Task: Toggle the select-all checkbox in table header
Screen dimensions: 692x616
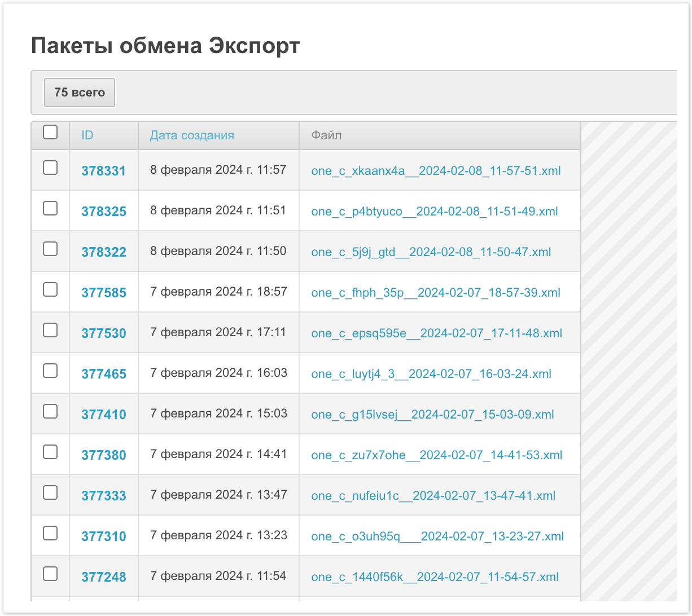Action: (50, 133)
